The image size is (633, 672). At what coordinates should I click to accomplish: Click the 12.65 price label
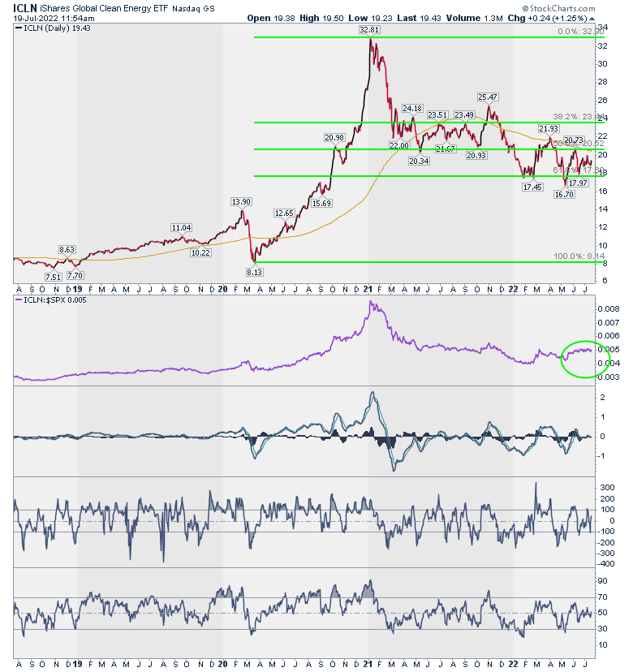[284, 213]
